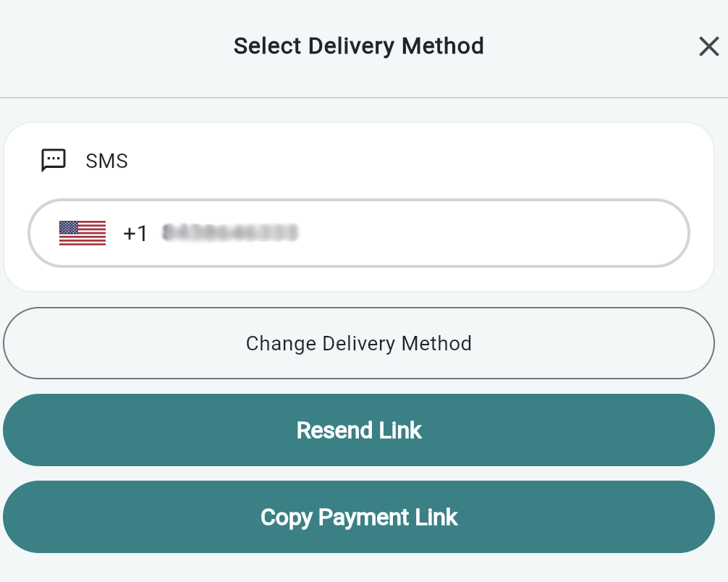Click the +1 country code
The height and width of the screenshot is (582, 728).
click(136, 232)
